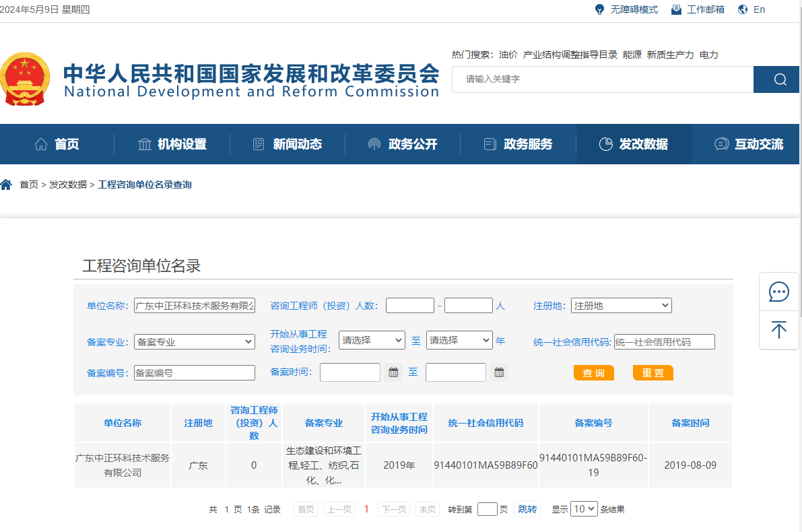The image size is (802, 532).
Task: Click the 重置 reset button
Action: (653, 373)
